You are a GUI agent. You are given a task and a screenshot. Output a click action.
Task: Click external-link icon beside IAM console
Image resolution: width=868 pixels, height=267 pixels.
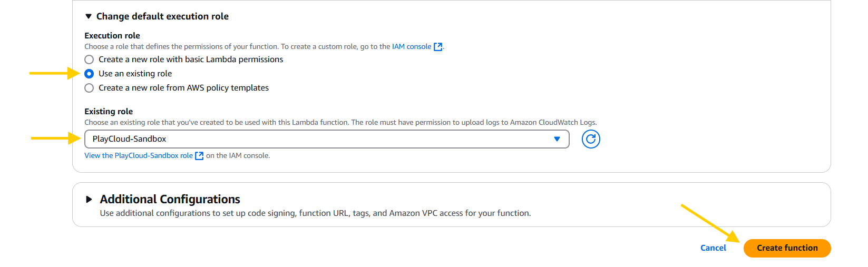437,47
